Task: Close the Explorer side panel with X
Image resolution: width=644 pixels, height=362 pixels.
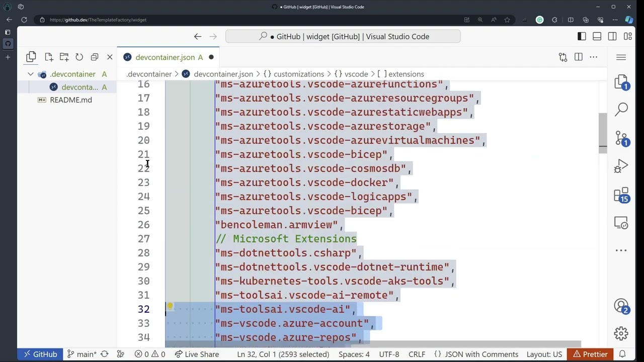Action: 110,57
